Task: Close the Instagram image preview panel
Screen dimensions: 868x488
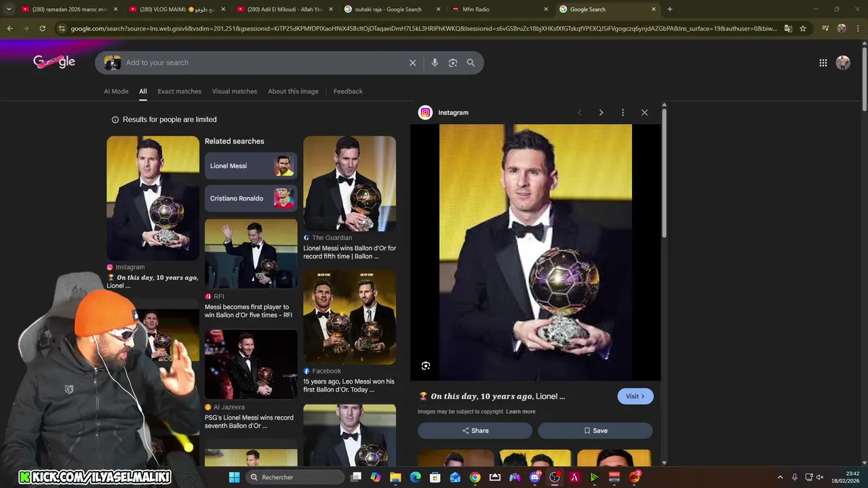Action: pyautogui.click(x=644, y=113)
